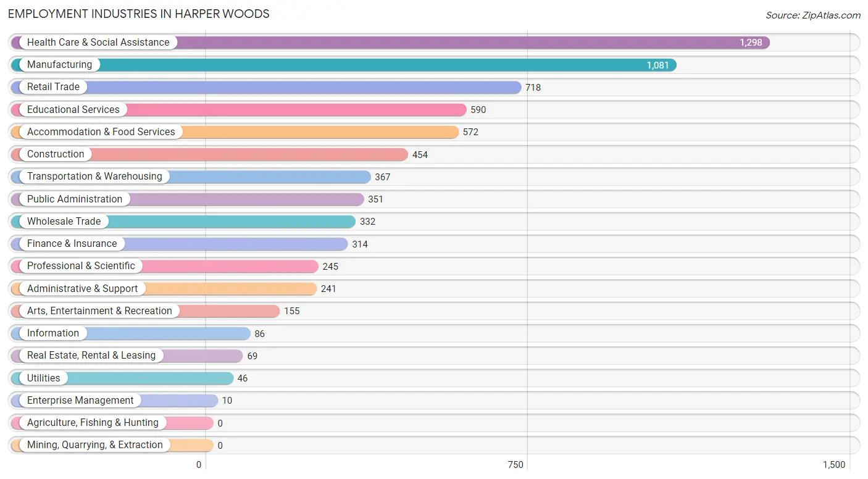Click the Real Estate, Rental & Leasing label
This screenshot has width=868, height=479.
91,355
